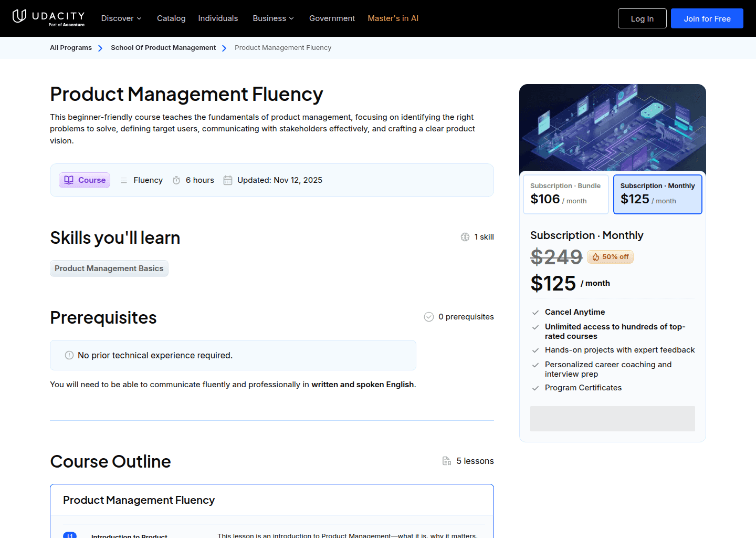
Task: Open the Catalog menu item
Action: coord(171,18)
